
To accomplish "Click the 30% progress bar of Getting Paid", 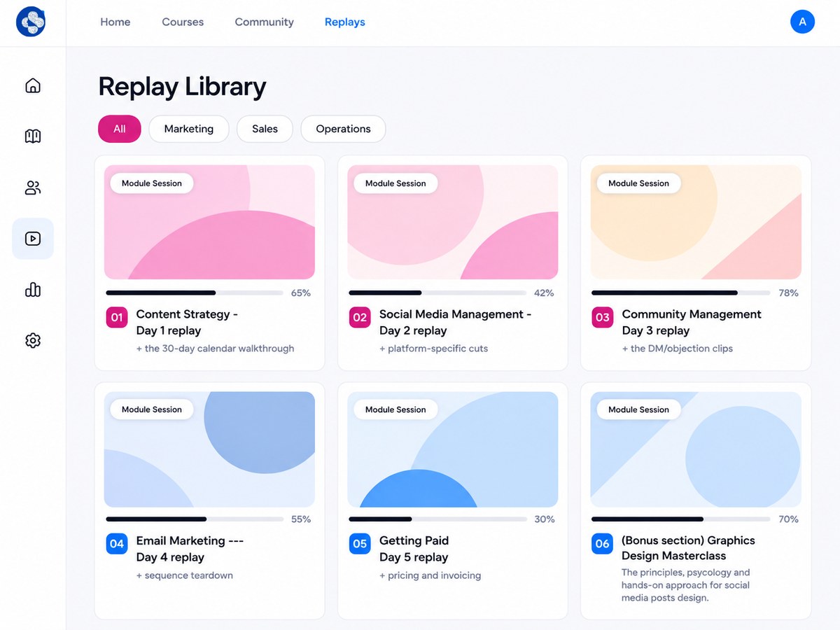I will tap(437, 519).
